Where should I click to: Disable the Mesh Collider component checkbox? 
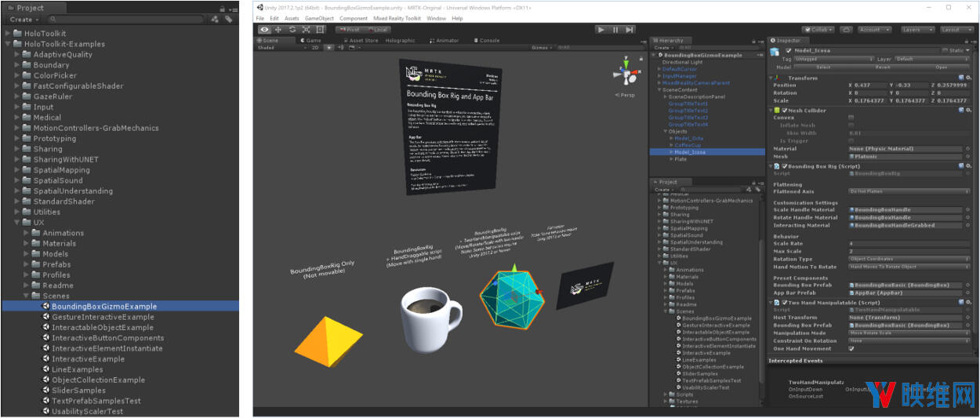point(782,111)
